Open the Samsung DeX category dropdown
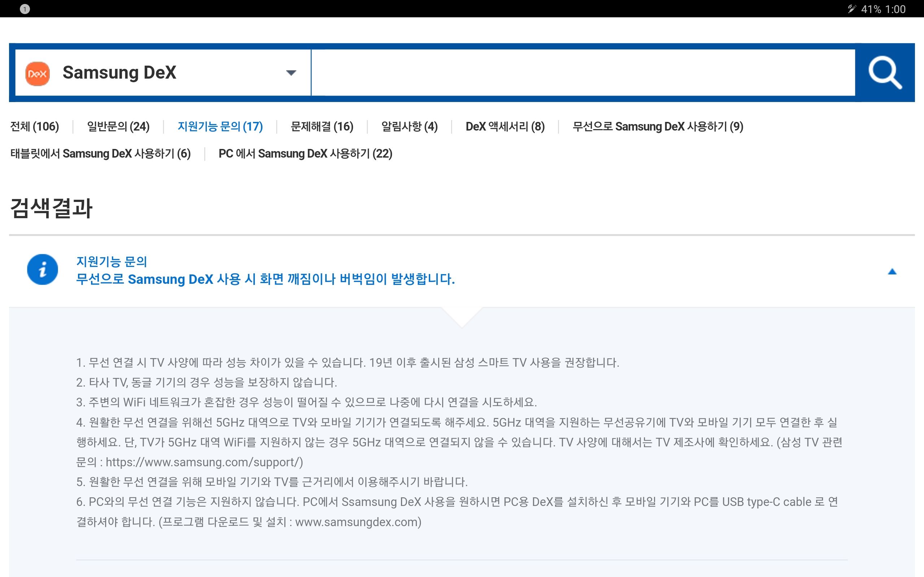Screen dimensions: 924x577 [291, 73]
